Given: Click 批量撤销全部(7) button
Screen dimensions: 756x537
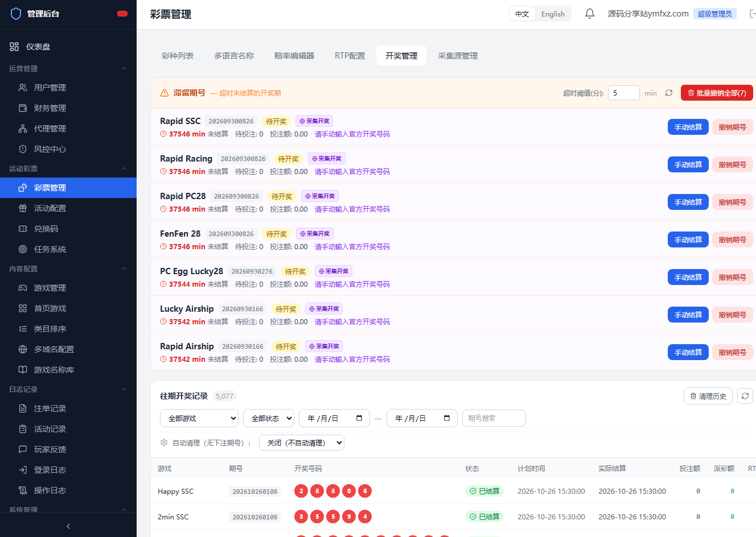Looking at the screenshot, I should [x=717, y=93].
